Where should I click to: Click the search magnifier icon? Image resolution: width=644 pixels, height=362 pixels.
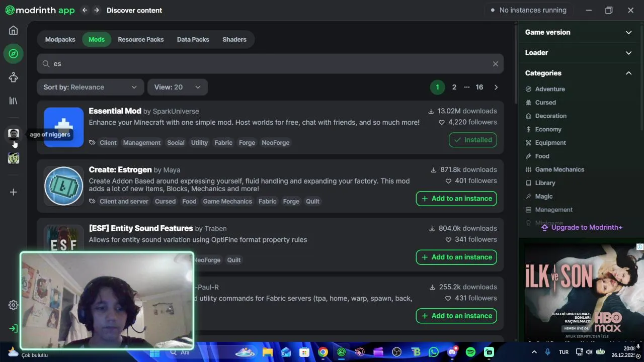[46, 64]
